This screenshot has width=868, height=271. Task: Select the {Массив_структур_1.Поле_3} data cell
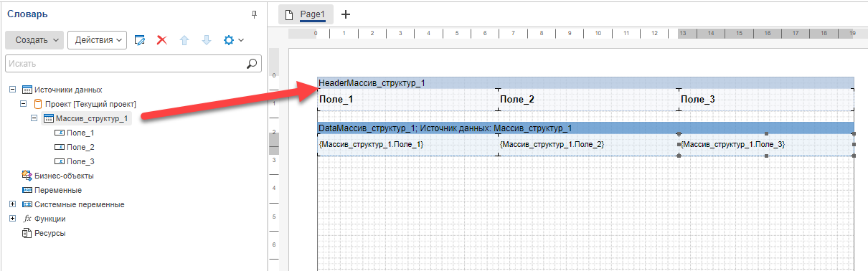(766, 145)
